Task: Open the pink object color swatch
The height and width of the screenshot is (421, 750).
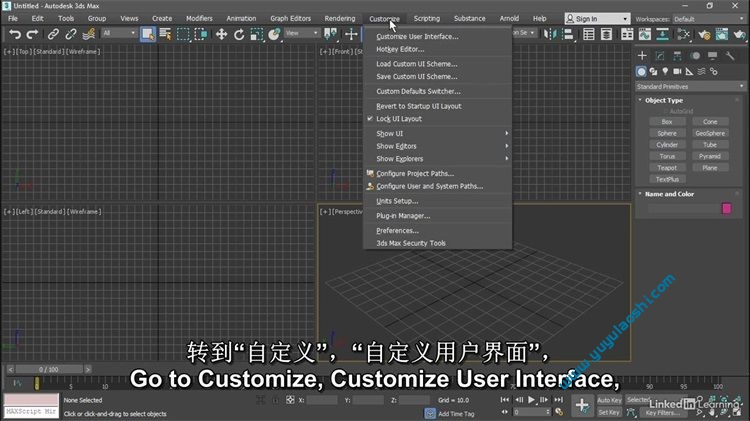Action: pyautogui.click(x=727, y=208)
